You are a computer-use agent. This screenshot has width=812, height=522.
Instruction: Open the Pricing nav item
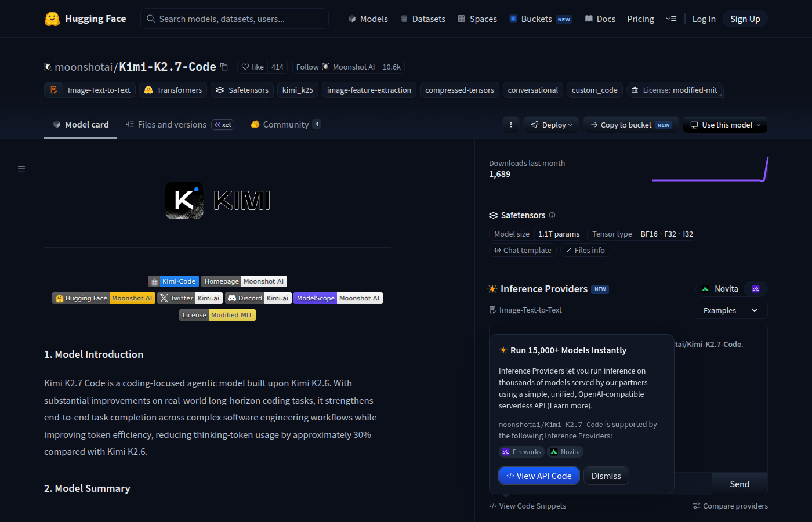[640, 19]
